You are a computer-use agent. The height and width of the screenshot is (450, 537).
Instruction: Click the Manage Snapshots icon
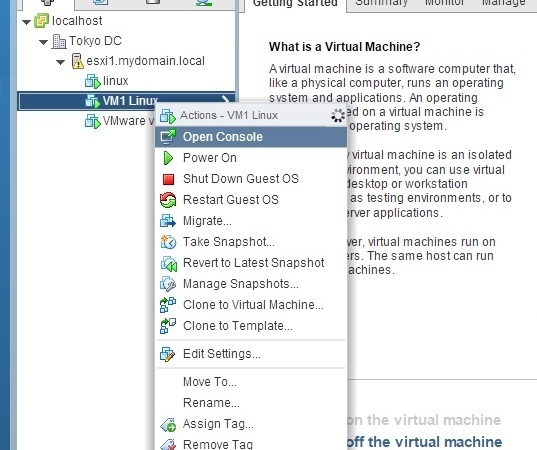click(x=168, y=284)
